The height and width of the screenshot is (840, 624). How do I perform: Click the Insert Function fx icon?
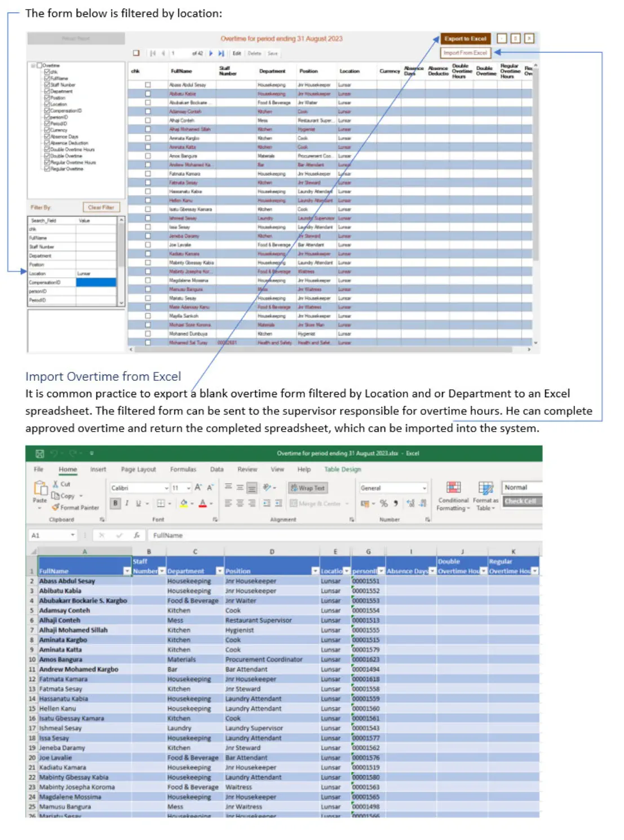point(136,535)
